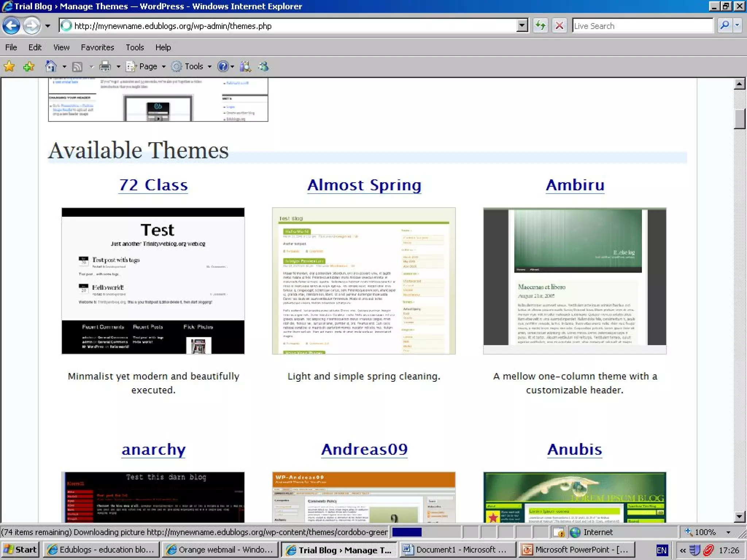Click the RSS feeds toolbar icon
747x560 pixels.
coord(77,66)
